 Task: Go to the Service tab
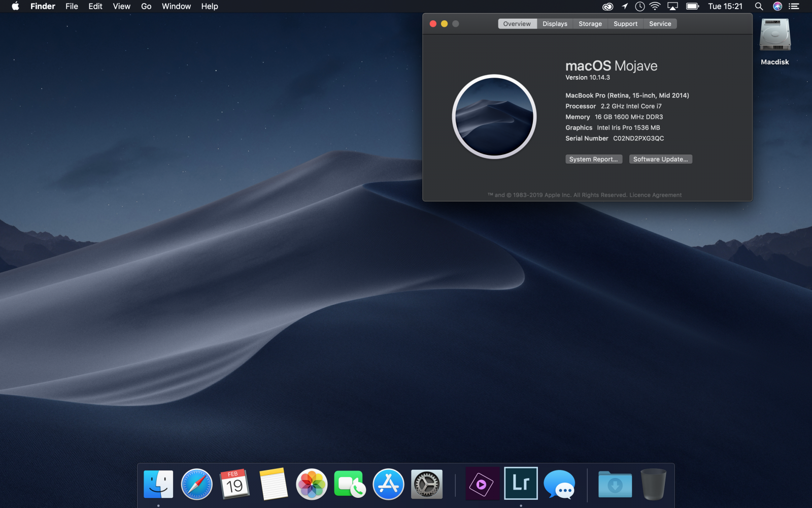pos(660,24)
